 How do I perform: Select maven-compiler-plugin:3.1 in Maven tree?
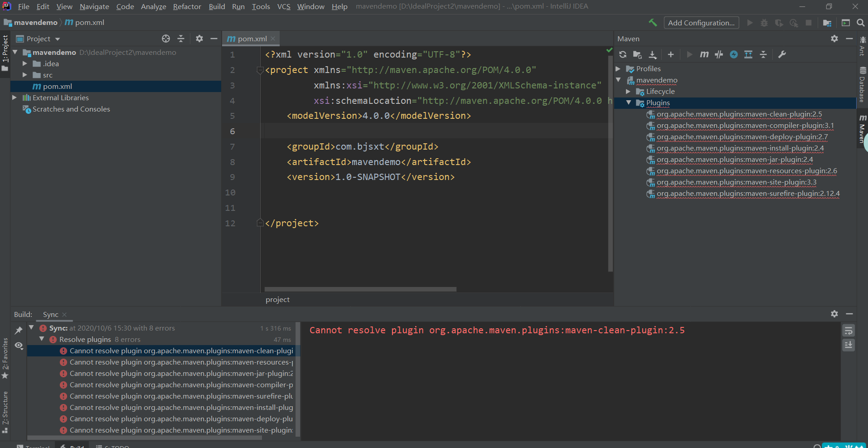pyautogui.click(x=745, y=126)
